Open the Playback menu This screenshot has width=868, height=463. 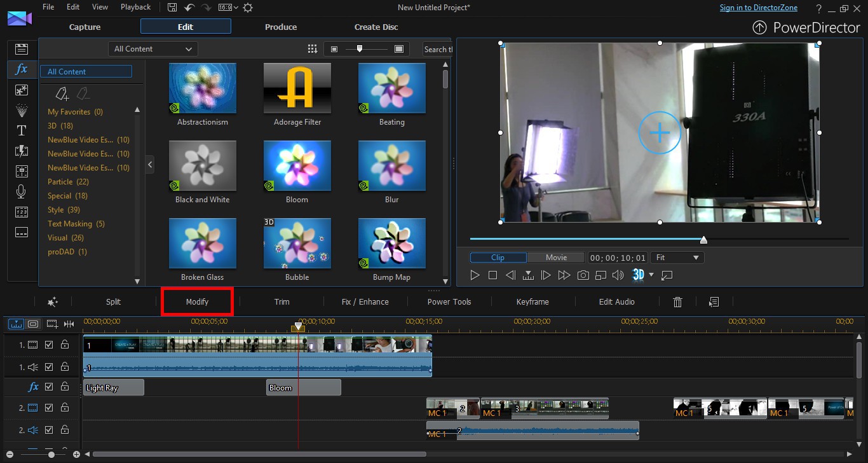135,7
